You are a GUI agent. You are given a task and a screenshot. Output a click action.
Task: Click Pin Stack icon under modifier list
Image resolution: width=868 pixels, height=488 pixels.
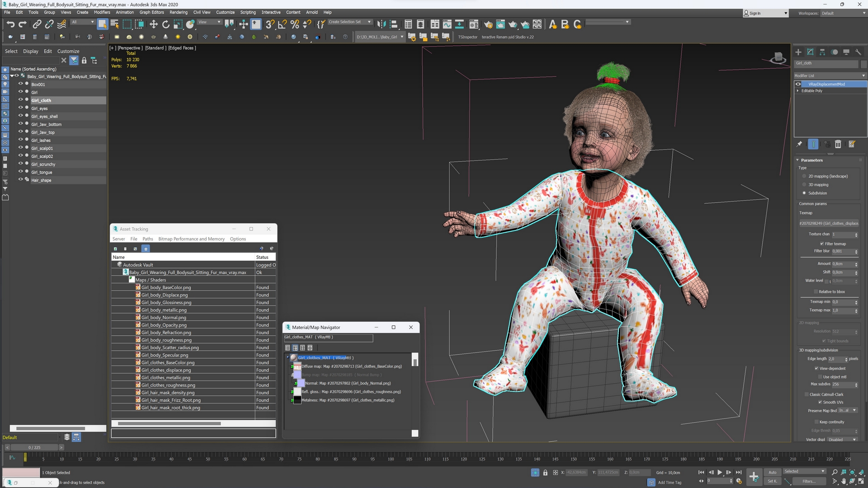(x=799, y=144)
